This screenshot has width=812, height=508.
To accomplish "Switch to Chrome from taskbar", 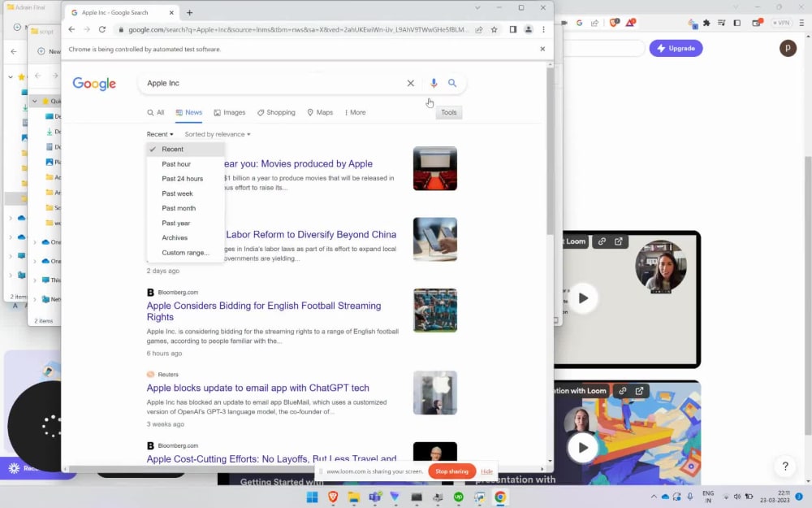I will click(x=499, y=497).
